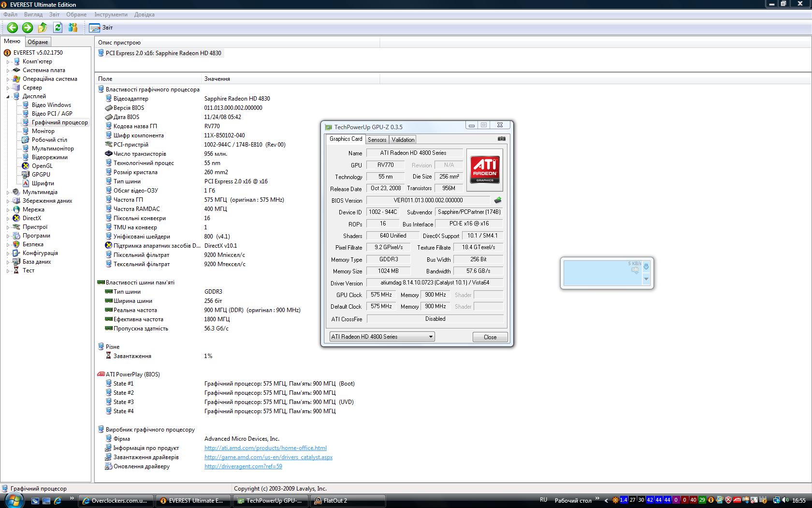Switch to the Обране sidebar tab
Viewport: 812px width, 508px height.
click(38, 42)
